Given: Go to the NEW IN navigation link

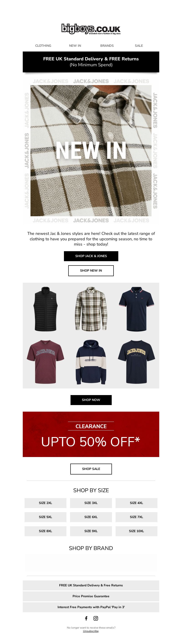Looking at the screenshot, I should [x=75, y=46].
